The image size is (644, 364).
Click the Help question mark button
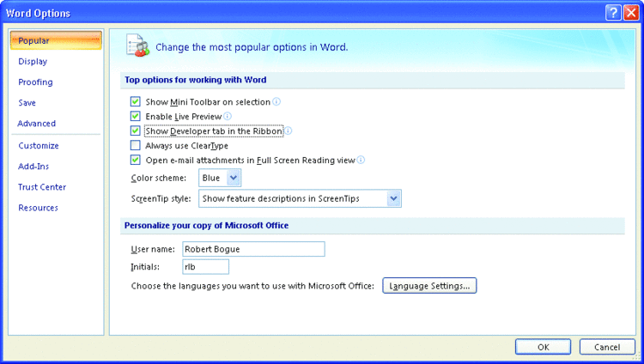coord(613,13)
